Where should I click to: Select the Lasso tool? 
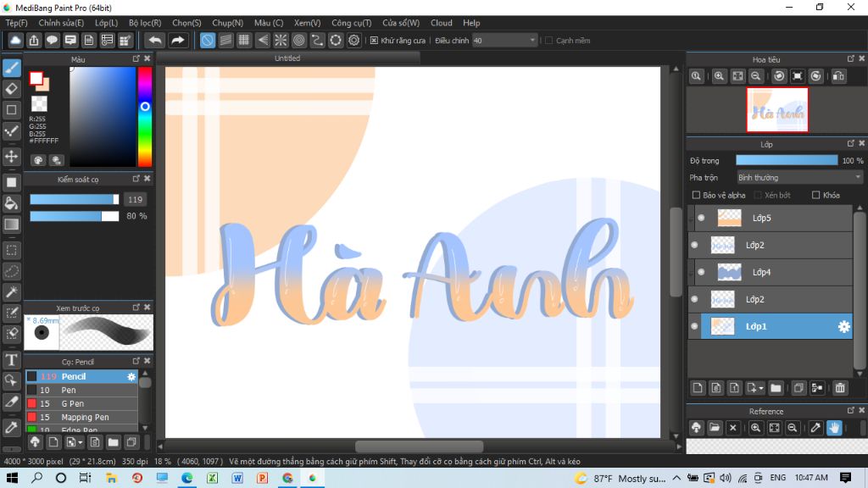(12, 271)
